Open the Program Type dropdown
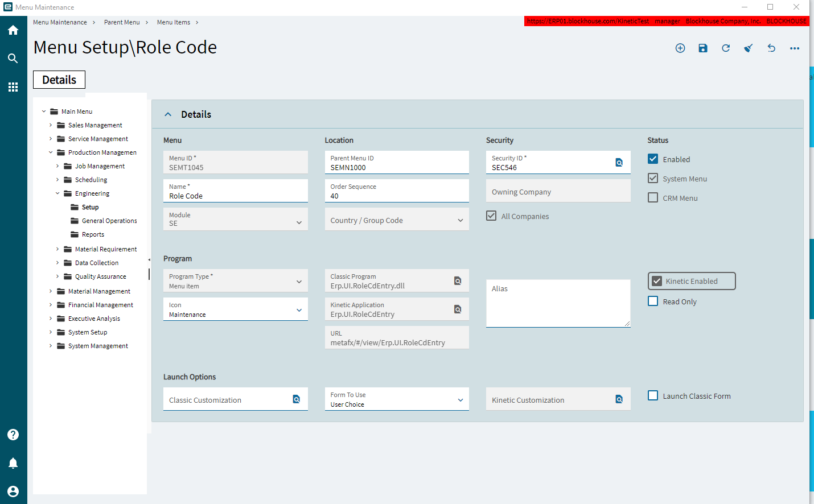Image resolution: width=814 pixels, height=504 pixels. [236, 280]
